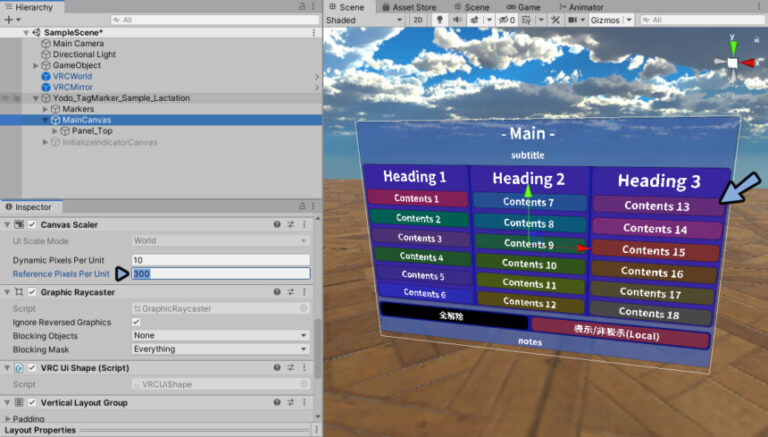Image resolution: width=768 pixels, height=437 pixels.
Task: Click the green Y axis of orientation gizmo
Action: (733, 46)
